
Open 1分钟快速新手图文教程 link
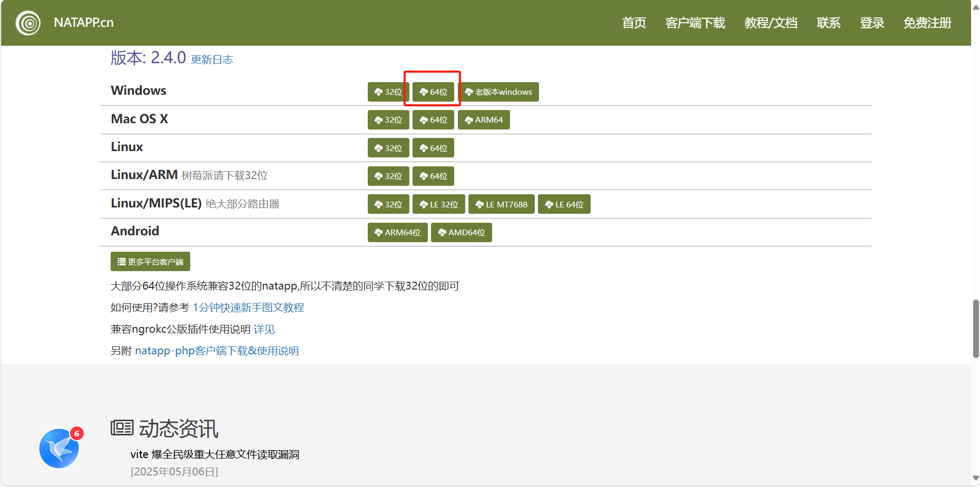248,307
